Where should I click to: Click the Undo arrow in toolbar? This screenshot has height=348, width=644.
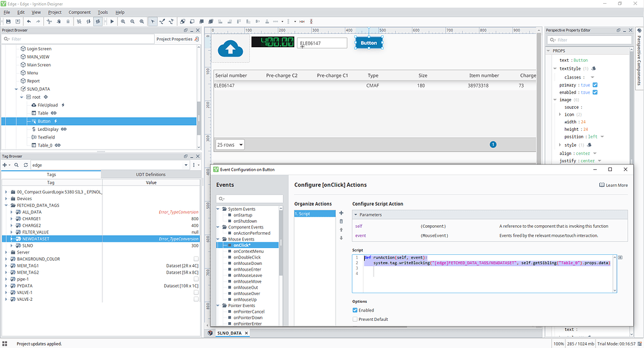tap(29, 21)
